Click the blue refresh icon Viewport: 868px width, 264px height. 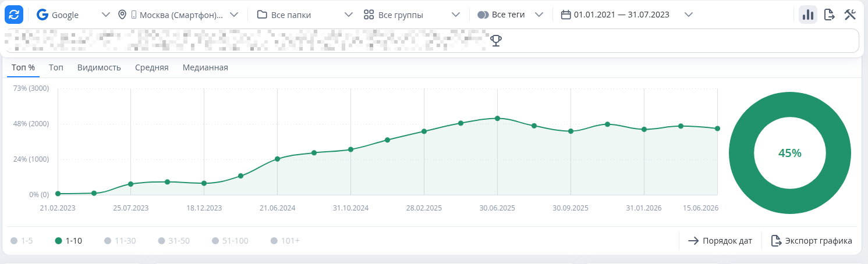(x=14, y=15)
